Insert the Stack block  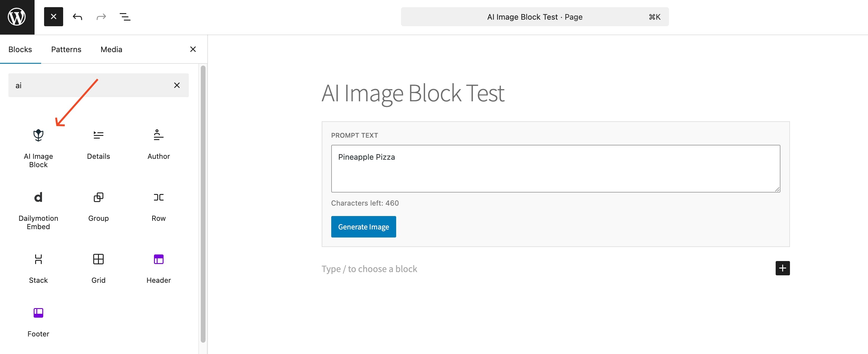(38, 268)
